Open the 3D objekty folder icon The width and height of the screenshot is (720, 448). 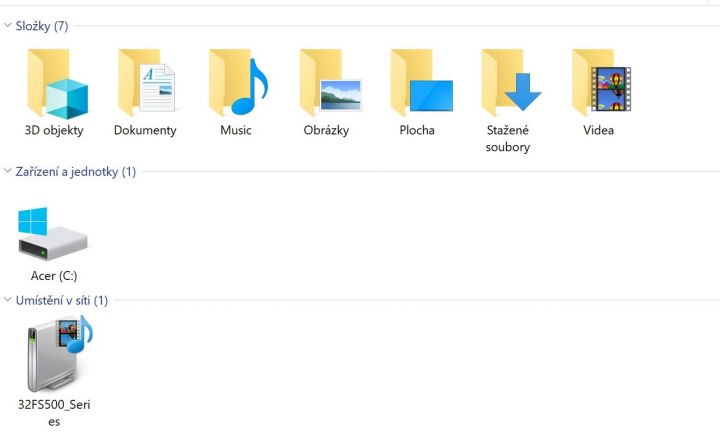pos(57,84)
